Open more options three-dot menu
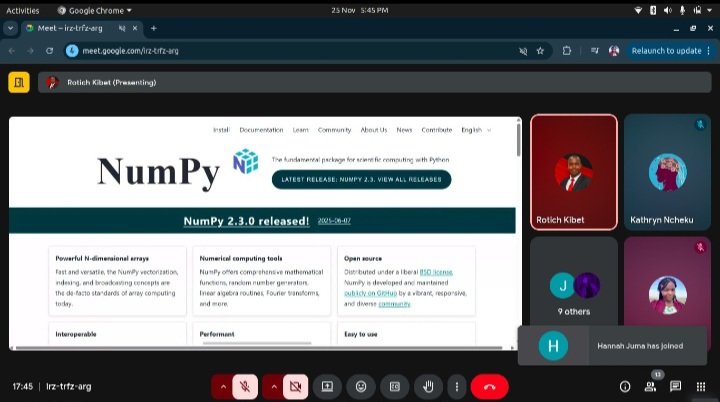The image size is (720, 402). point(456,387)
